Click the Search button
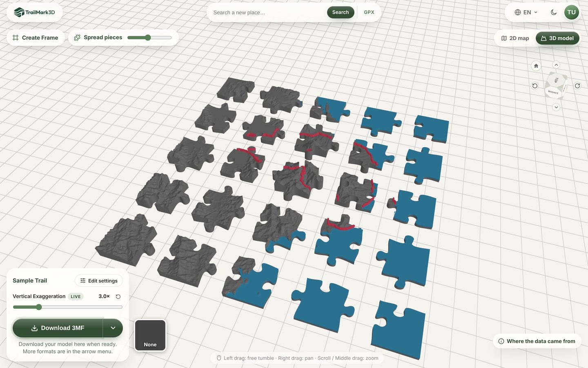This screenshot has height=368, width=588. (x=341, y=12)
